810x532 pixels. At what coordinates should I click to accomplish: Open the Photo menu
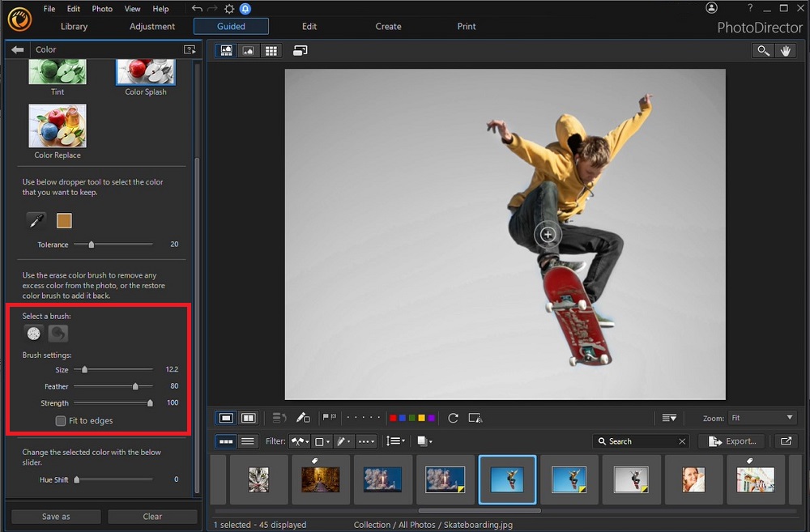pyautogui.click(x=101, y=8)
